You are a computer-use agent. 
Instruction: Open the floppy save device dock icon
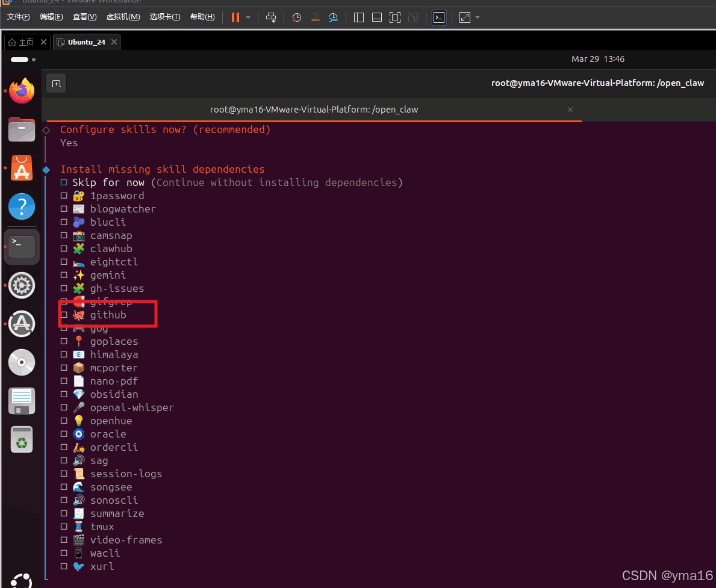point(22,401)
